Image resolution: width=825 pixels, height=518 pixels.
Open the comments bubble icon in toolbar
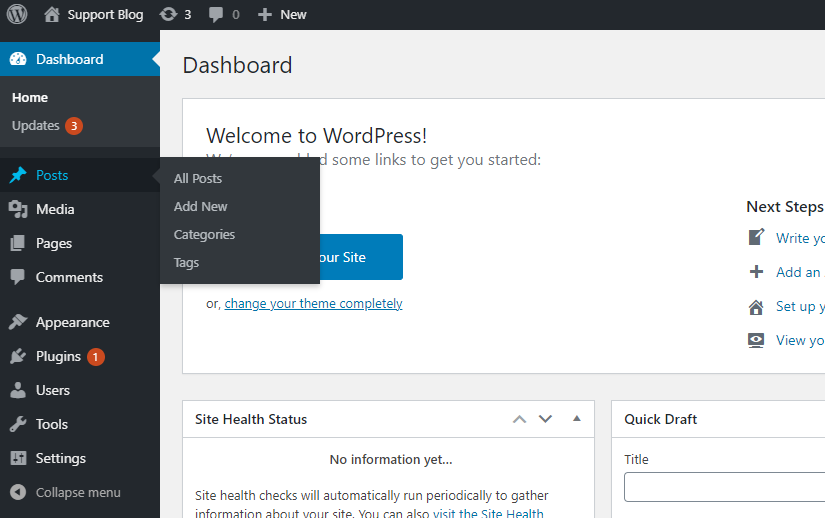[216, 15]
